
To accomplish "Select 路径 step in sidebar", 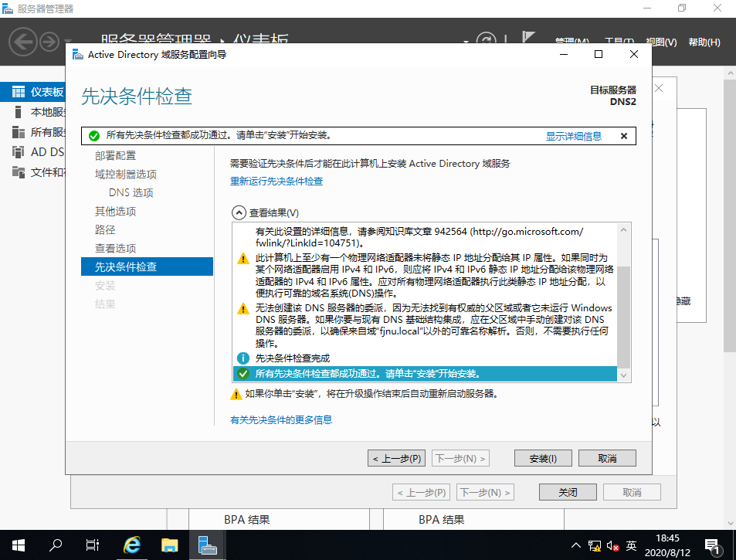I will [x=105, y=229].
